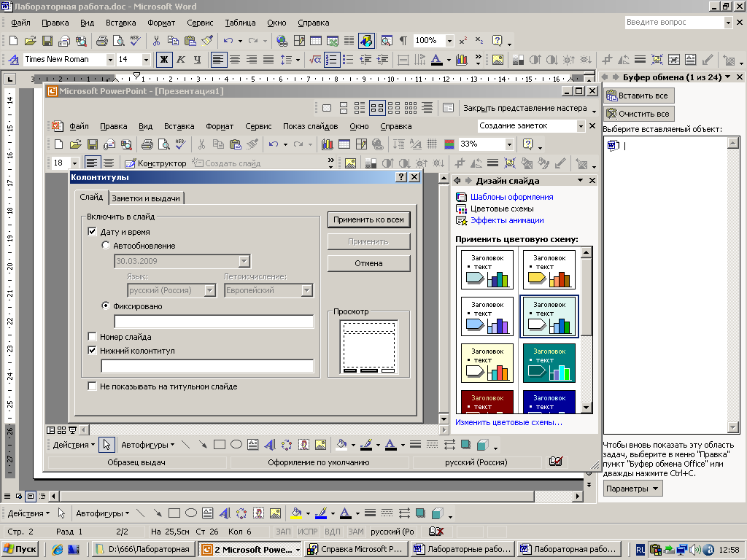Click WordArt icon in PowerPoint drawing toolbar
This screenshot has width=747, height=560.
[270, 445]
